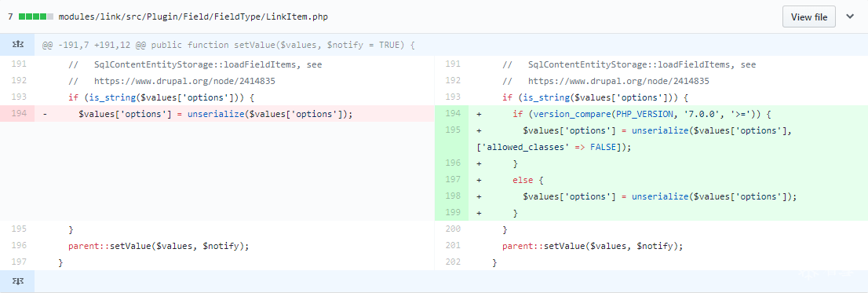Click left line number 197
868x293 pixels.
point(19,262)
